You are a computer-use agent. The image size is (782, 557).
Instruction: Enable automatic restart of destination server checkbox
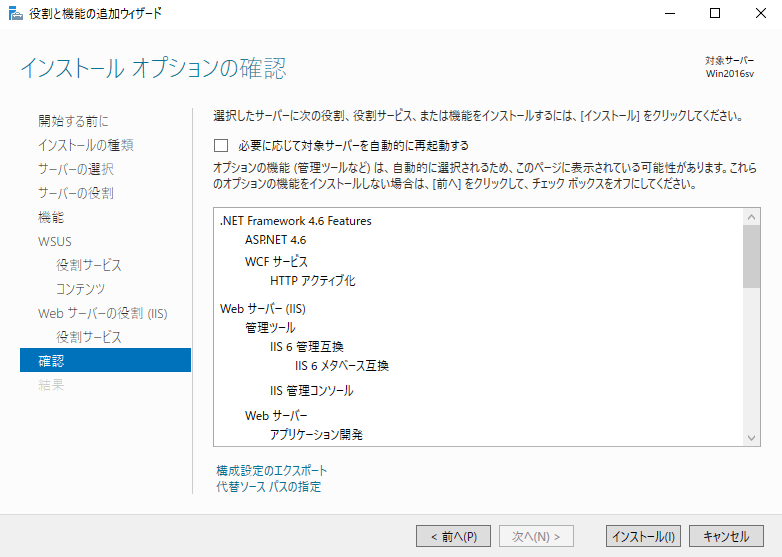(x=221, y=146)
